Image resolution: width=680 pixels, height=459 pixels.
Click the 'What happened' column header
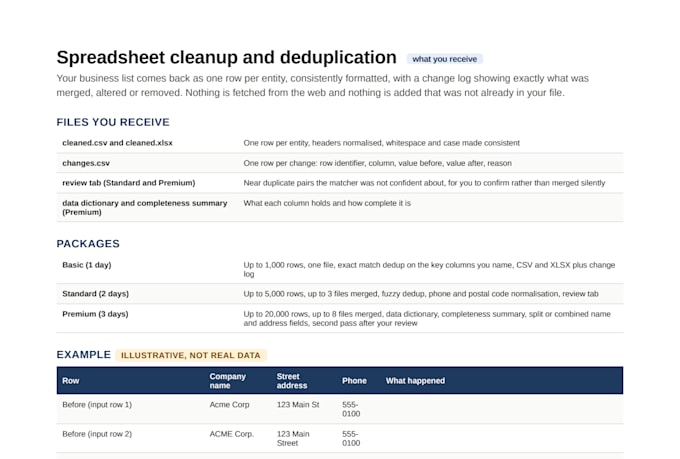(415, 380)
